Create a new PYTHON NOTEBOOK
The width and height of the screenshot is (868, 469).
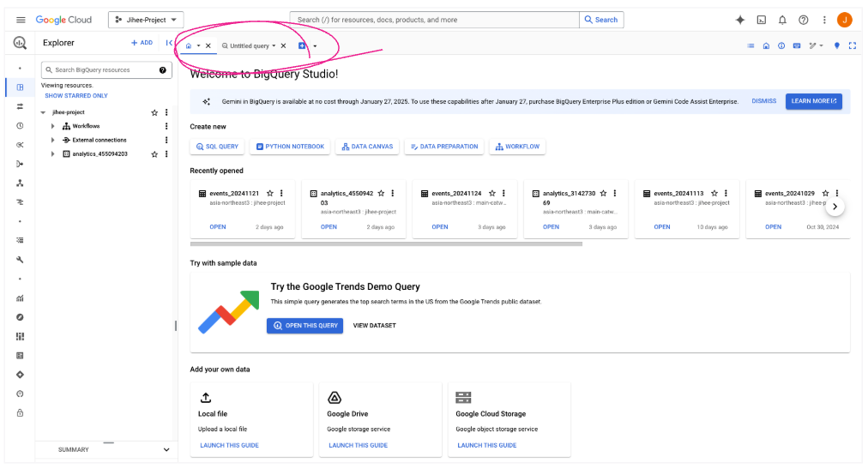[x=291, y=147]
